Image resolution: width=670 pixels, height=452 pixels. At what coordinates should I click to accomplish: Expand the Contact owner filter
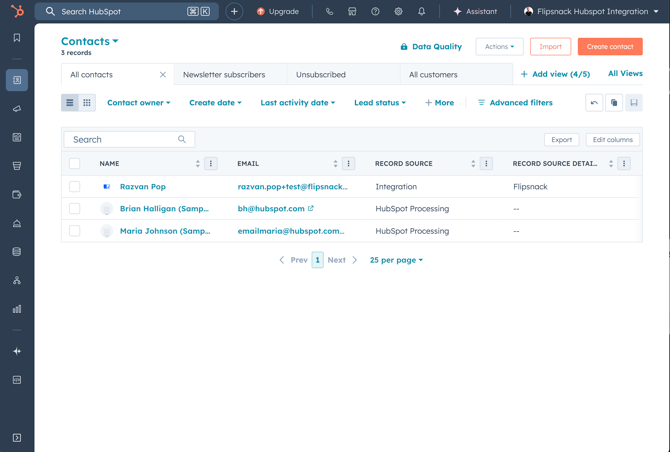(x=138, y=103)
